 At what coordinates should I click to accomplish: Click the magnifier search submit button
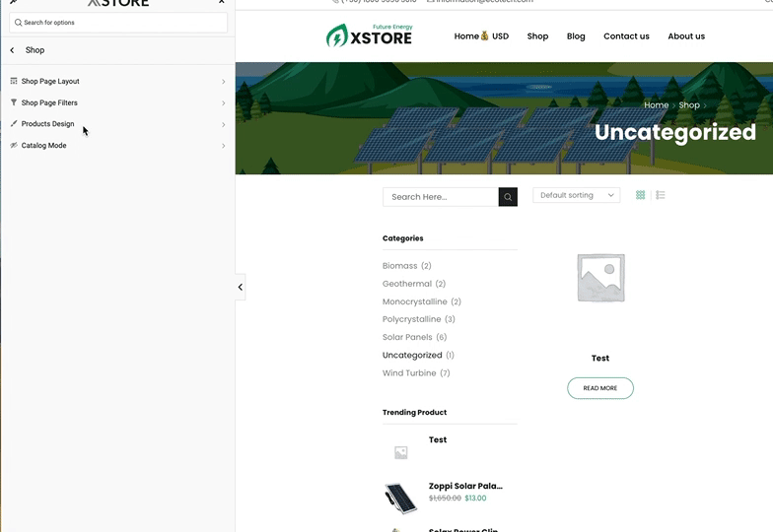click(x=508, y=197)
